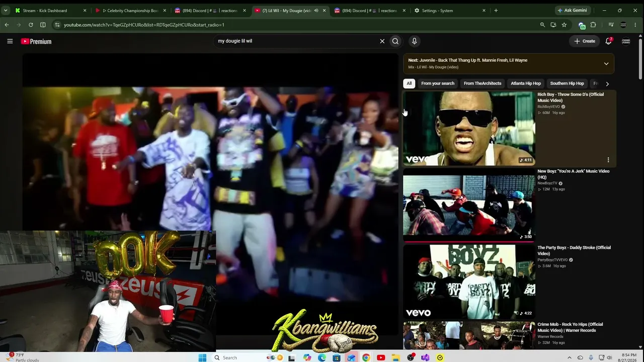
Task: Open the tab search dropdown arrow
Action: (6, 11)
